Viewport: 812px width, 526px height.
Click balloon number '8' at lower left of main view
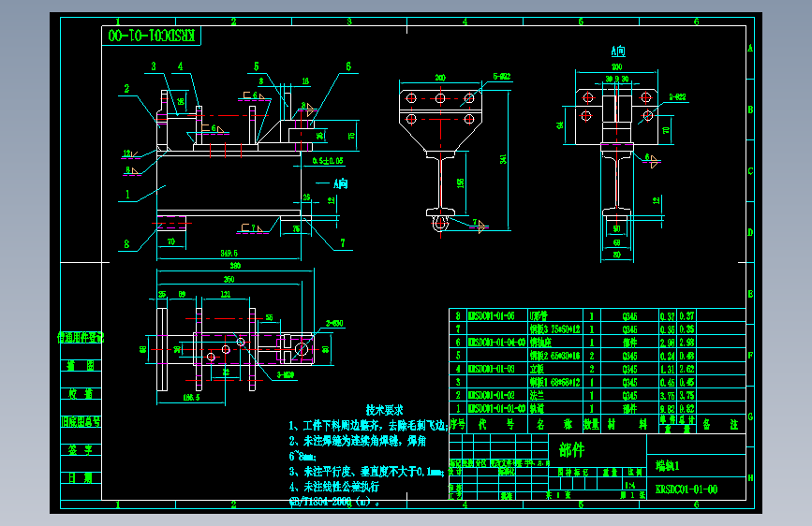[x=126, y=244]
